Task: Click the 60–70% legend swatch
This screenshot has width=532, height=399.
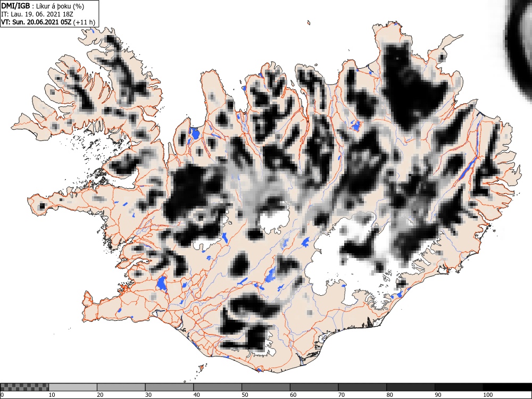Action: 314,387
